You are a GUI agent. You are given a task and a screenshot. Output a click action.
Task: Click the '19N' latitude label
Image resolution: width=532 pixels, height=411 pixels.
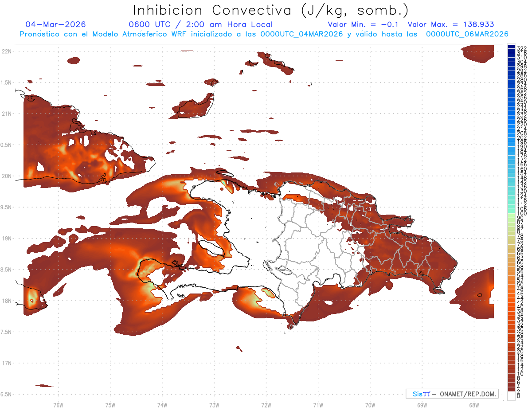7,239
